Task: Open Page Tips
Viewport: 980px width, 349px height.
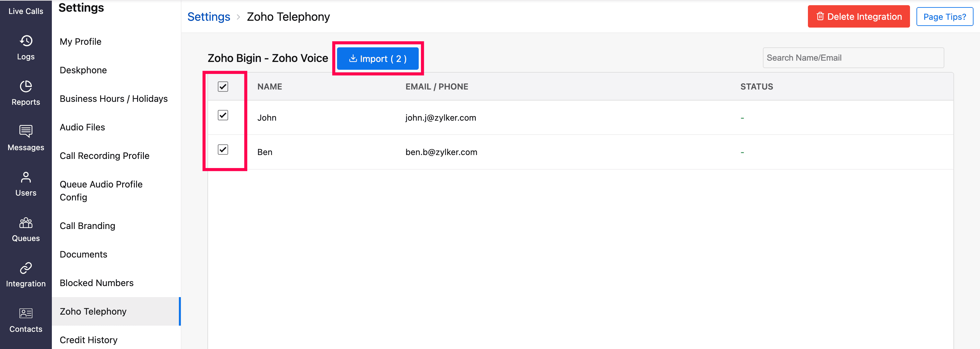Action: pyautogui.click(x=945, y=16)
